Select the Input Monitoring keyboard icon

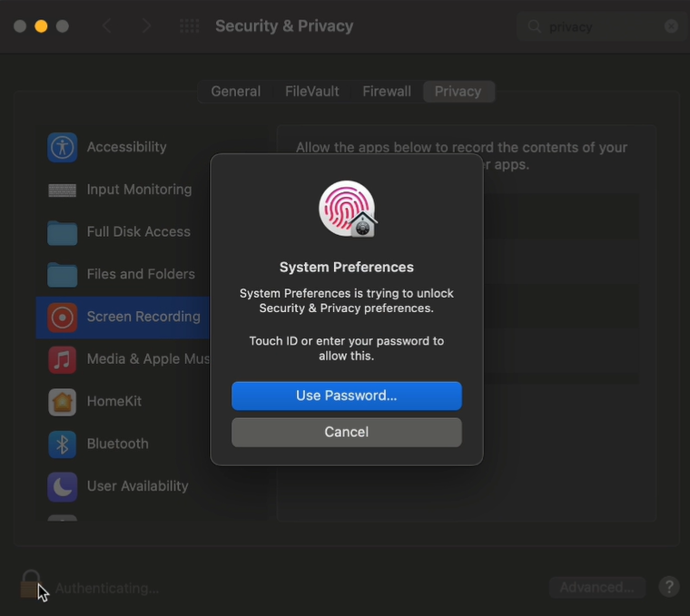click(63, 190)
